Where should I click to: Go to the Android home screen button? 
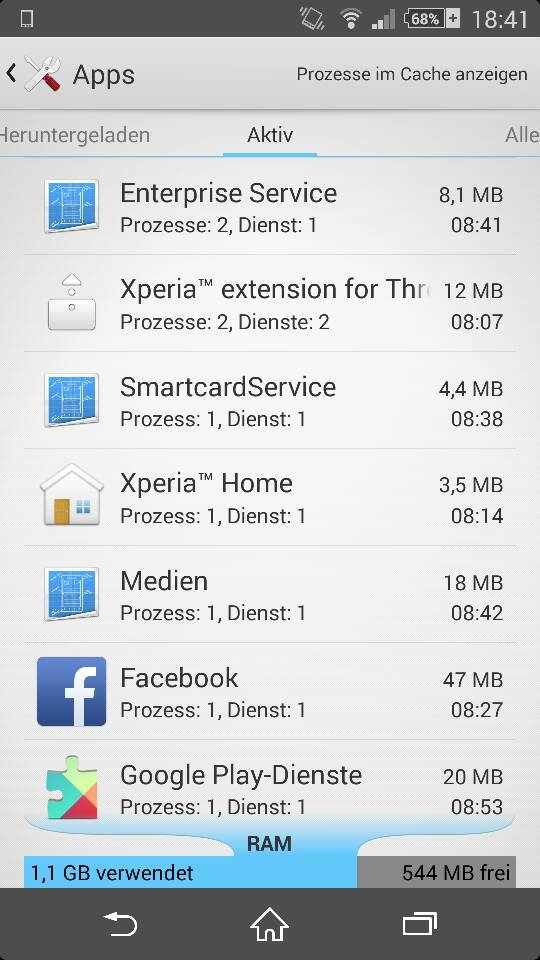tap(270, 924)
